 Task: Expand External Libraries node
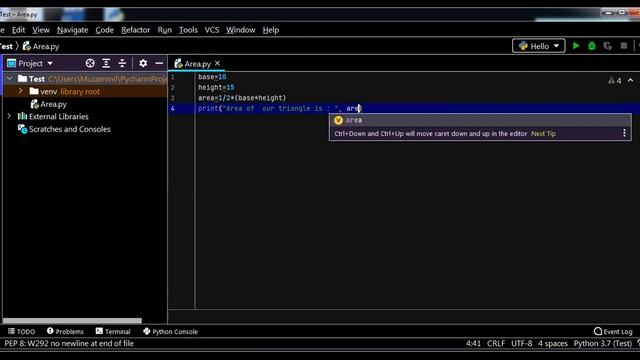pos(9,116)
